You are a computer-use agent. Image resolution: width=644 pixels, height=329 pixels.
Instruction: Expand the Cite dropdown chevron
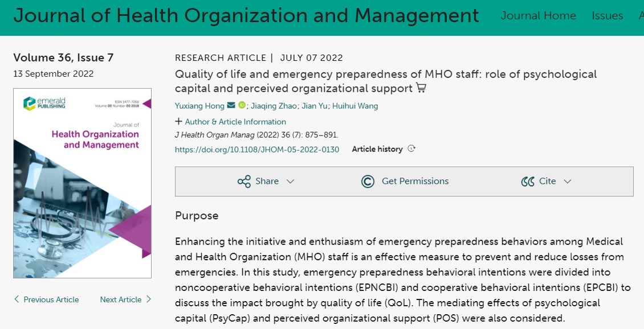coord(567,182)
